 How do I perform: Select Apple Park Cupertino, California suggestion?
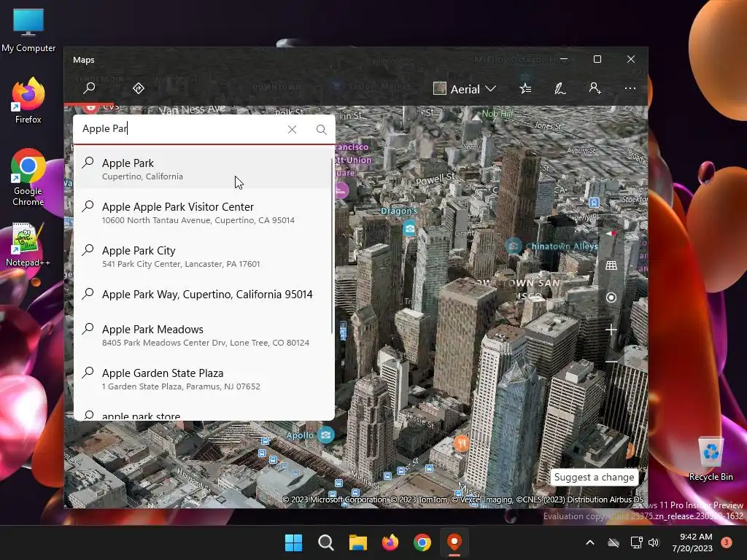(202, 169)
